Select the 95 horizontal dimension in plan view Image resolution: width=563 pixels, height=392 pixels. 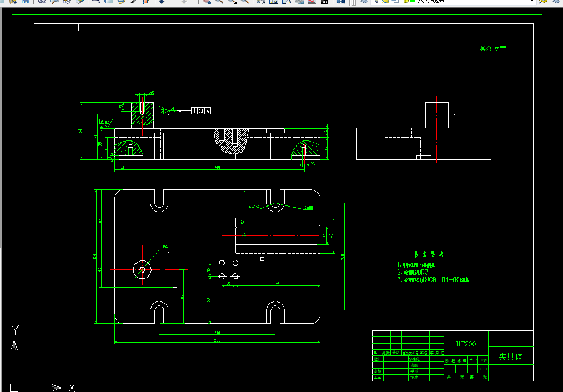click(x=278, y=284)
